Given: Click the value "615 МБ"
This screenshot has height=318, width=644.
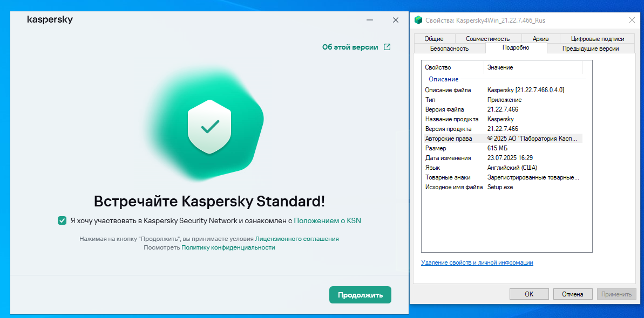Looking at the screenshot, I should click(498, 148).
